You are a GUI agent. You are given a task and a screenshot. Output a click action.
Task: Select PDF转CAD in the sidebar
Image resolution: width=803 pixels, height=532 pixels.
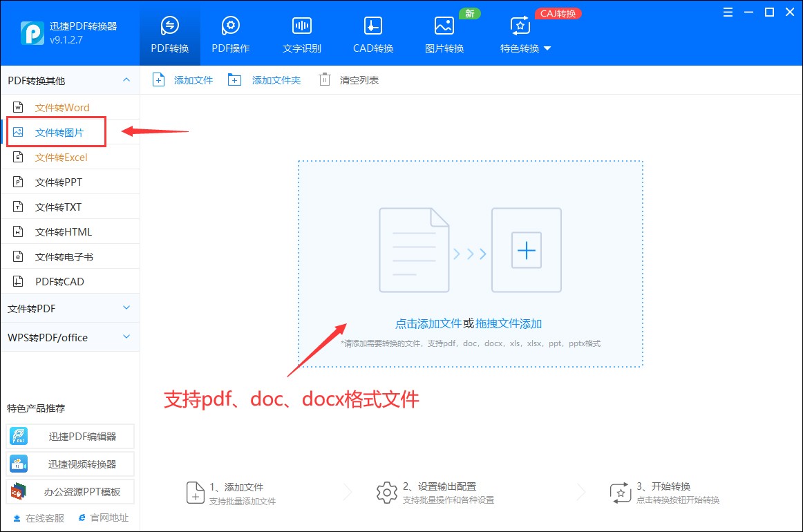click(70, 281)
